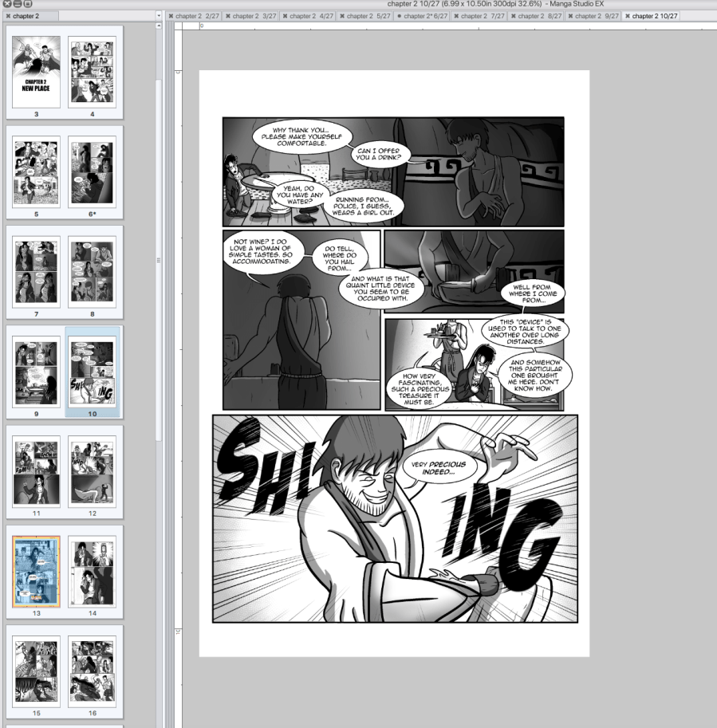This screenshot has height=728, width=717.
Task: Go to the chapter 2 8/27 tab
Action: tap(541, 16)
